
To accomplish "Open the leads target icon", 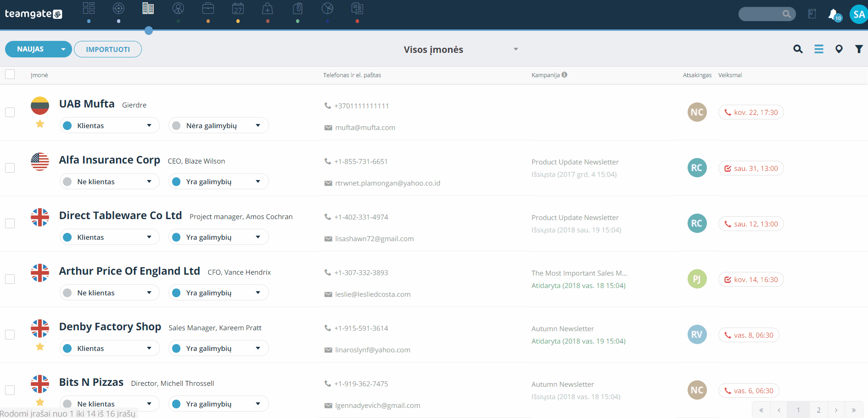I will [118, 8].
